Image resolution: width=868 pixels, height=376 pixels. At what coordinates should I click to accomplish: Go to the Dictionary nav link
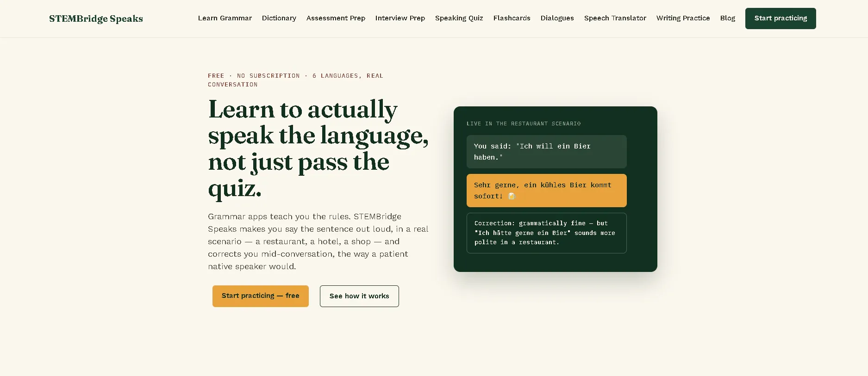coord(279,18)
